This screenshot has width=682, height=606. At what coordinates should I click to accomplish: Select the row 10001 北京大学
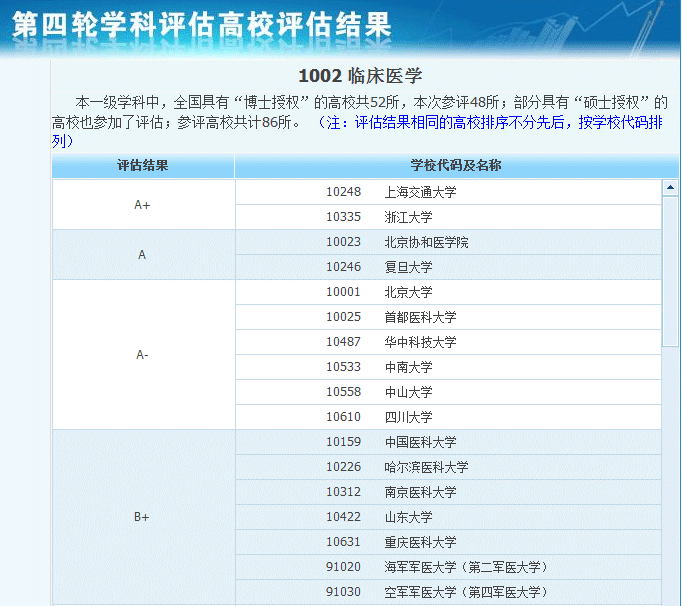(x=448, y=292)
